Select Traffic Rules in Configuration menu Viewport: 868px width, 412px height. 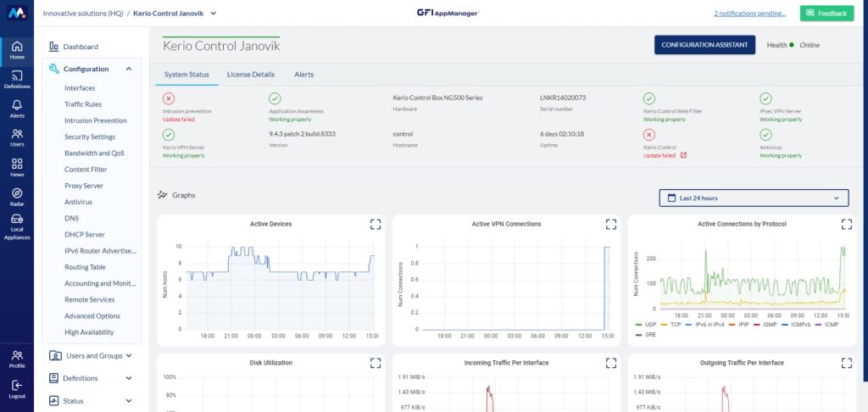(83, 104)
